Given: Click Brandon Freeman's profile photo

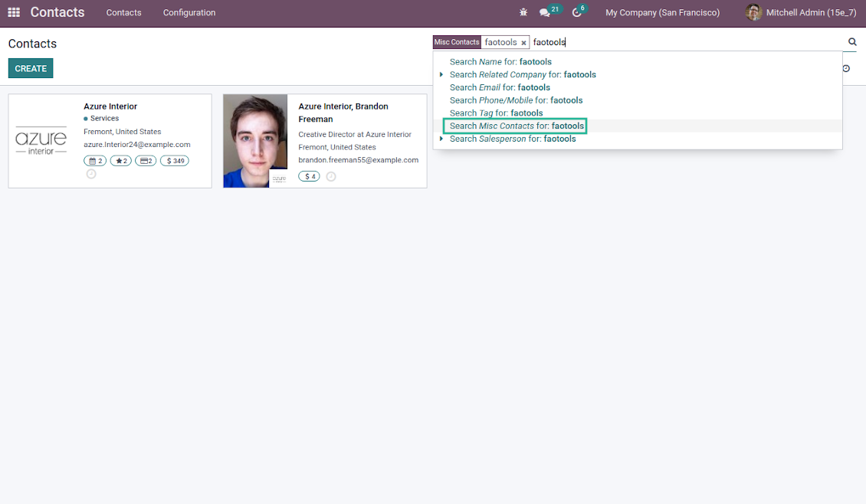Looking at the screenshot, I should point(255,141).
